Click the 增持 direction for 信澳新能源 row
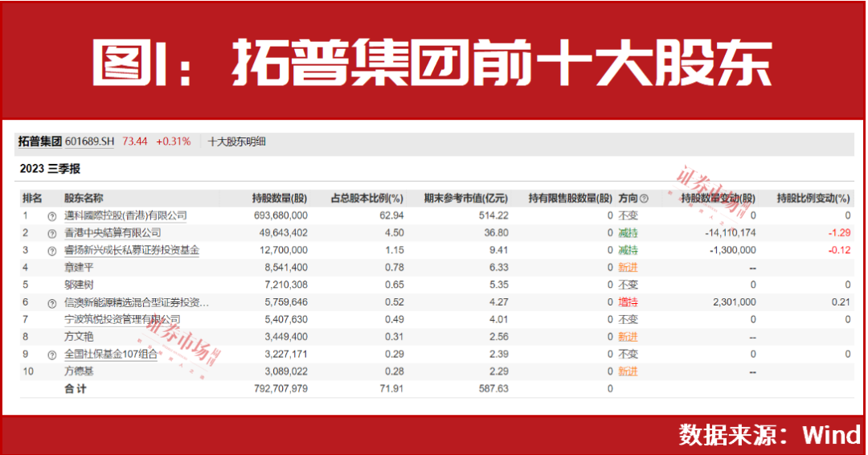The image size is (868, 455). pos(628,303)
